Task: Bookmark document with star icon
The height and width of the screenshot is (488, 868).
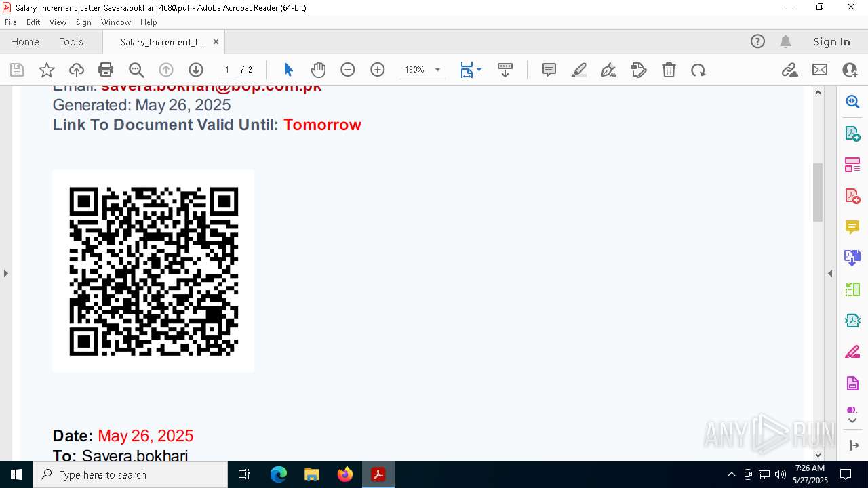Action: pos(47,70)
